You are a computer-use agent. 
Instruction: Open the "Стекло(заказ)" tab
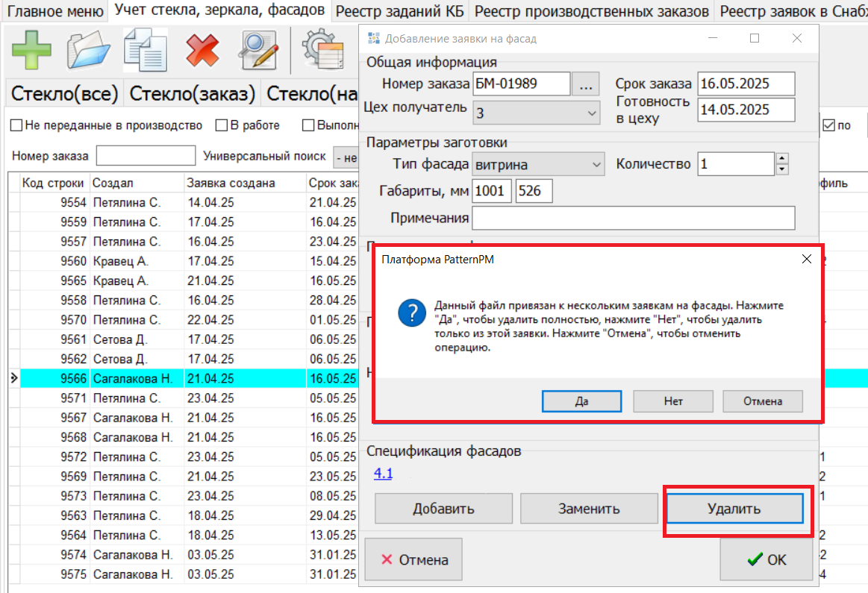(x=192, y=94)
